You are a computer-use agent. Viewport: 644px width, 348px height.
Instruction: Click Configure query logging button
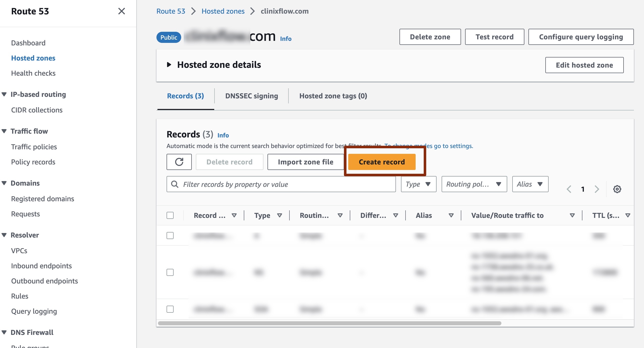(x=581, y=37)
